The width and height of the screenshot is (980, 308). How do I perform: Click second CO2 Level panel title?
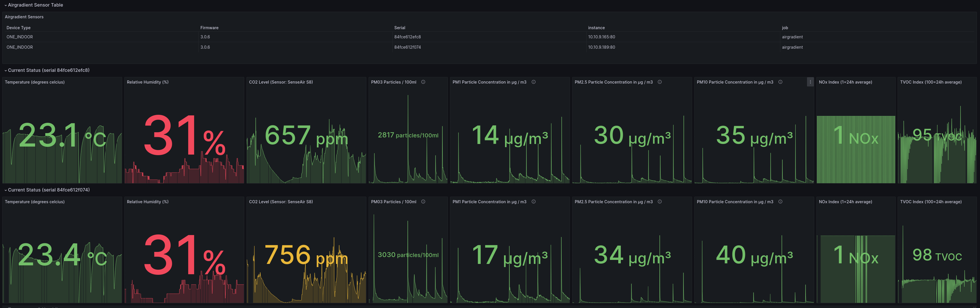(x=281, y=202)
